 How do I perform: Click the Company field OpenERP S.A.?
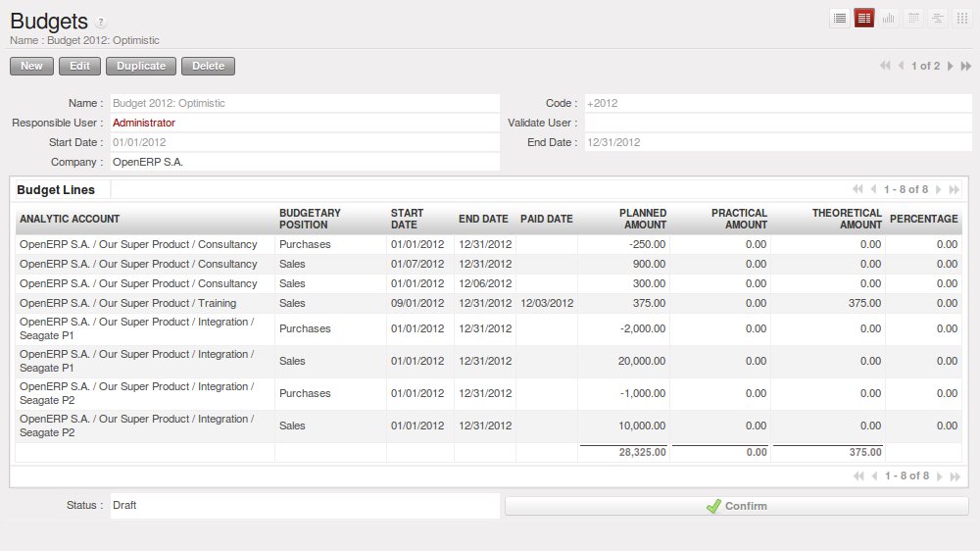pos(305,162)
